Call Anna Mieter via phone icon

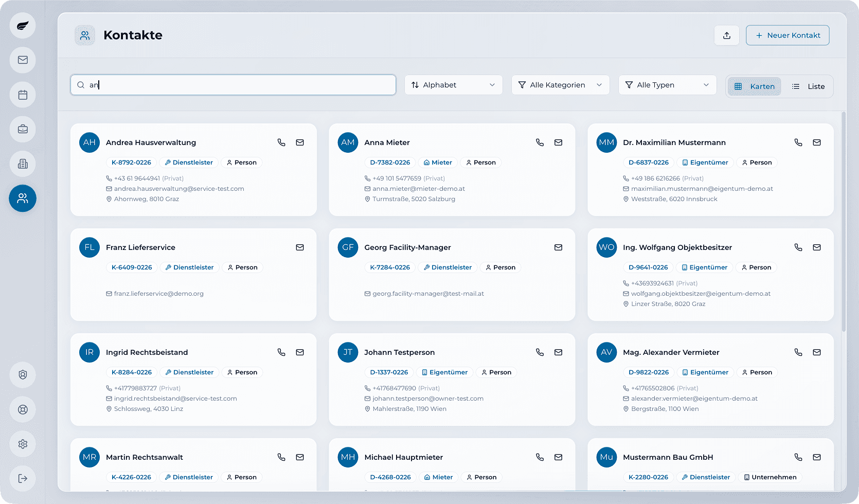[540, 142]
